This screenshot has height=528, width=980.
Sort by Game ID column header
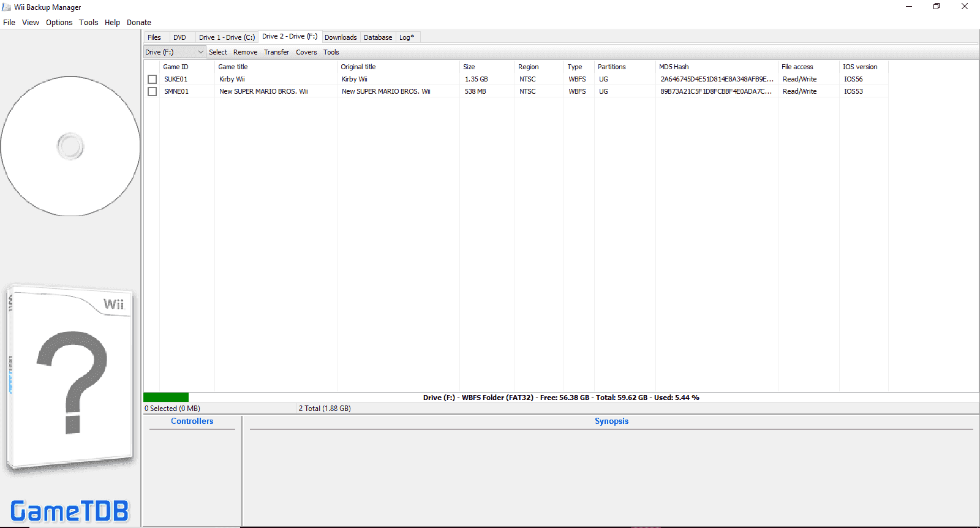click(x=187, y=67)
